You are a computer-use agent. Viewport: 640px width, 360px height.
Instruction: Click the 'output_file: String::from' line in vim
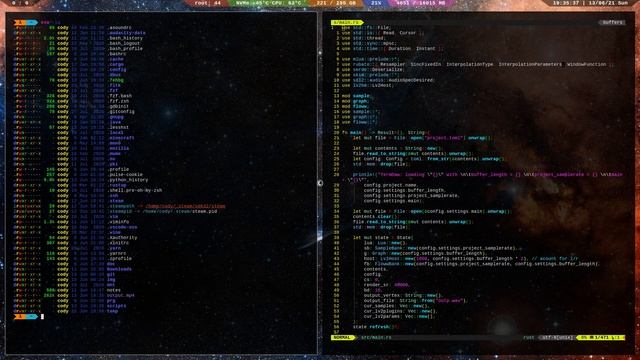tap(416, 301)
